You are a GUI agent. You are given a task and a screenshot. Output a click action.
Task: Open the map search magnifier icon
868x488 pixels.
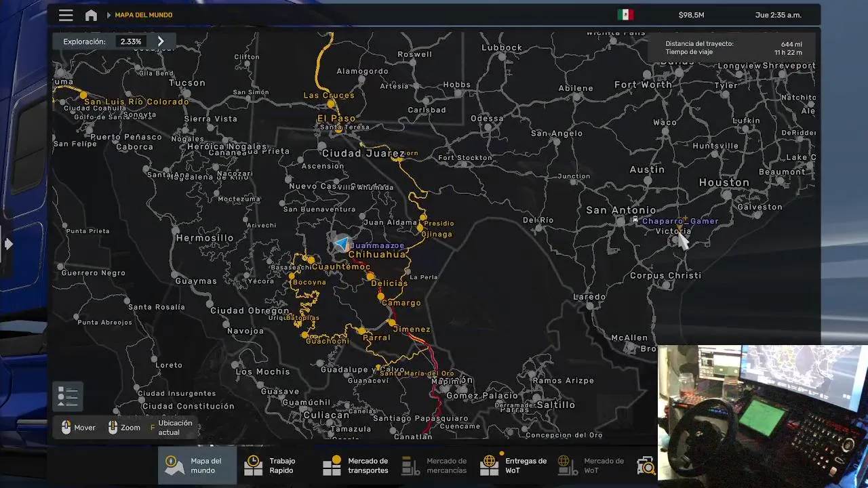coord(647,466)
